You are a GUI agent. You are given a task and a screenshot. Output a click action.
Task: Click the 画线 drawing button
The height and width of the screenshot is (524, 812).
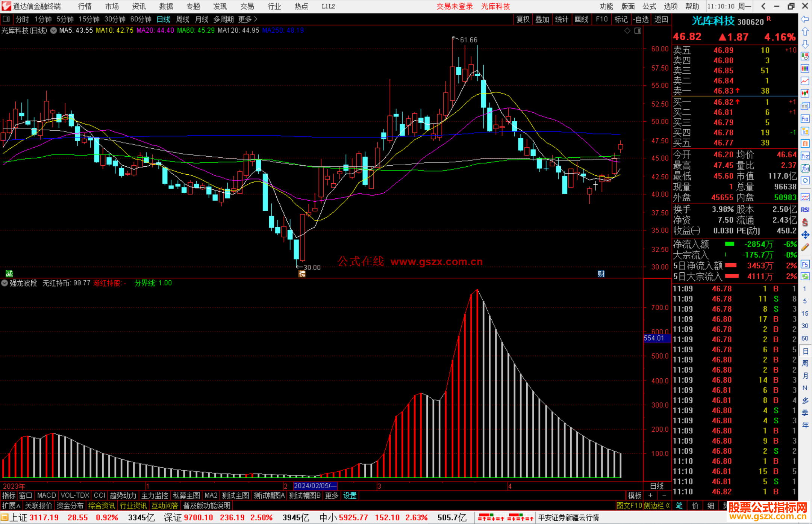(x=581, y=19)
